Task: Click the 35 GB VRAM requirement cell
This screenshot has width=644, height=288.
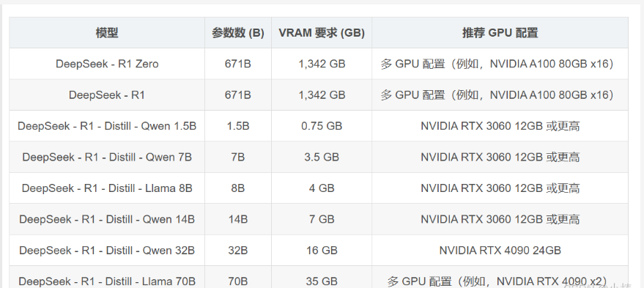Action: [x=322, y=278]
